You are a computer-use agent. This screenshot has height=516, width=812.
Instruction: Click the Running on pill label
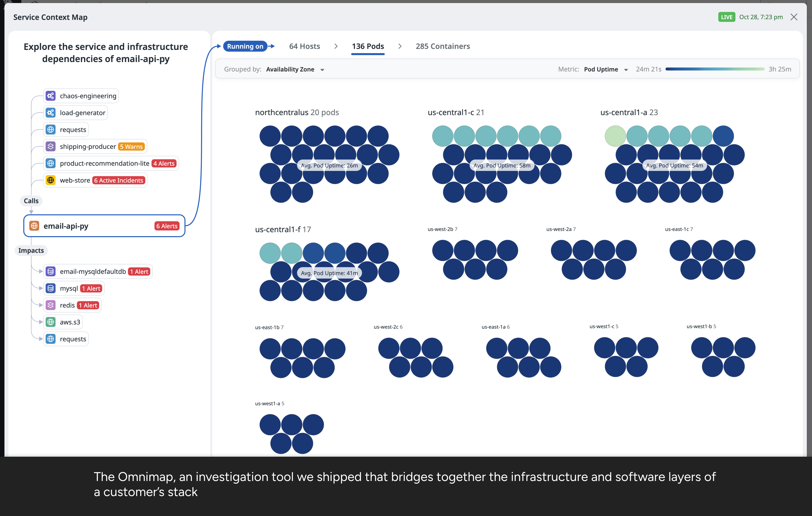[x=245, y=46]
